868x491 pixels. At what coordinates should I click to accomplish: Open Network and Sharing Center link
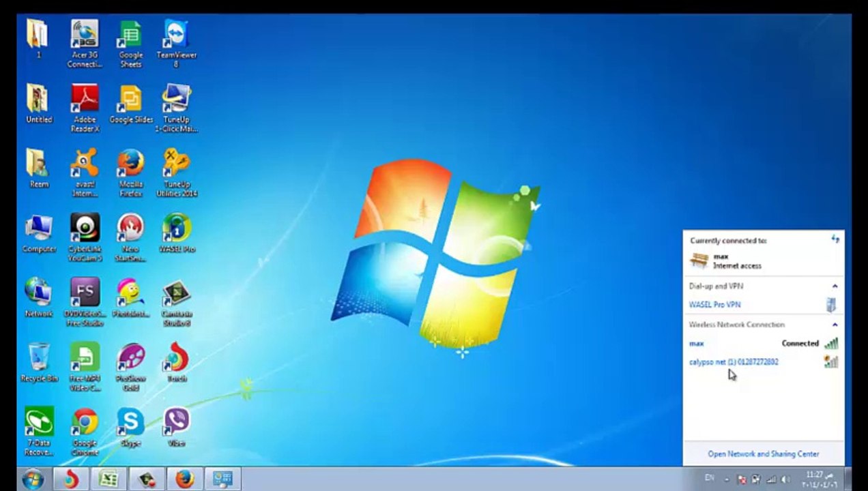(763, 453)
